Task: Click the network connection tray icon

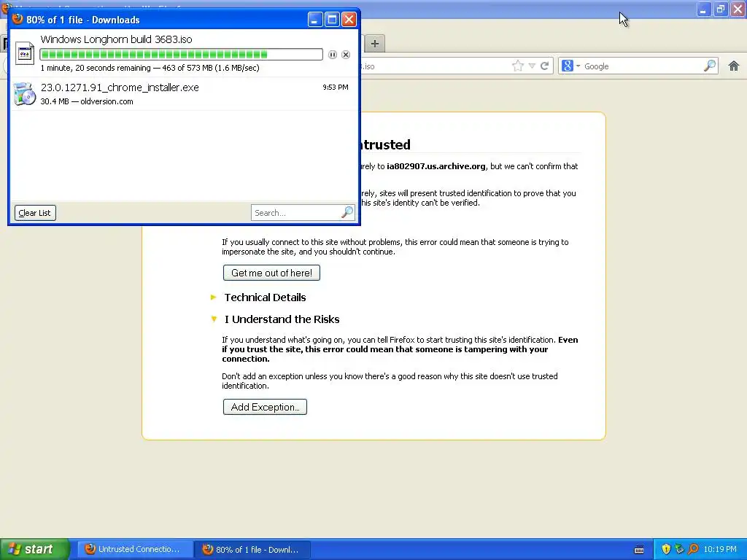Action: 679,549
